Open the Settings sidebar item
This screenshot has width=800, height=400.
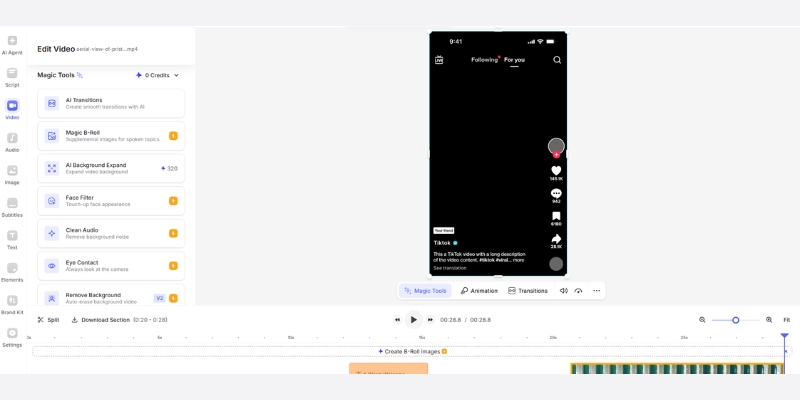[12, 337]
